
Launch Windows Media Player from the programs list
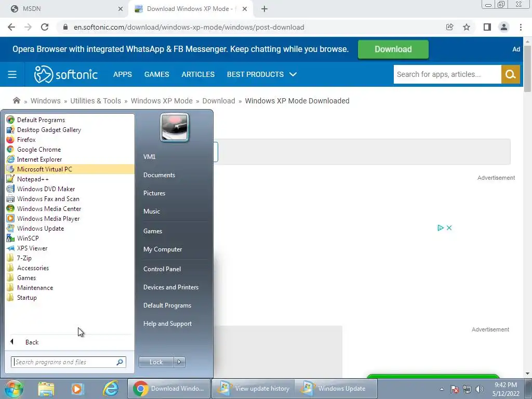(70, 218)
